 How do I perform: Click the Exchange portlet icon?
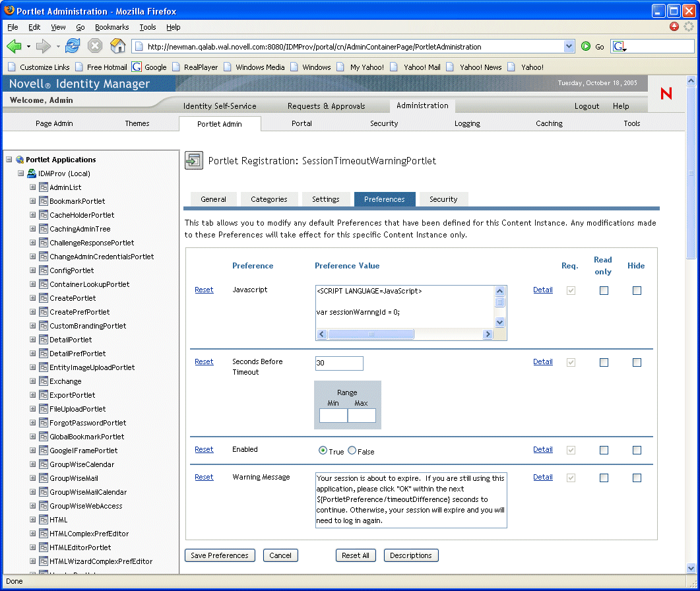pos(44,381)
